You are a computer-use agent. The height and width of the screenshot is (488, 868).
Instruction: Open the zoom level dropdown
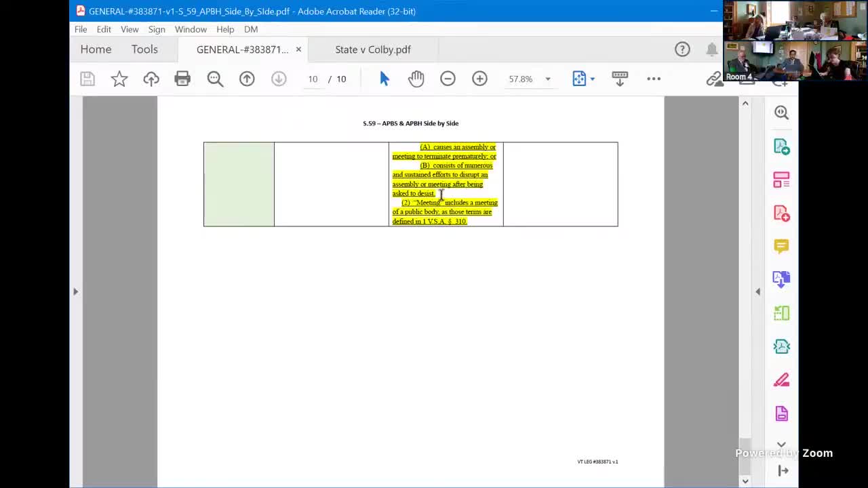click(548, 79)
